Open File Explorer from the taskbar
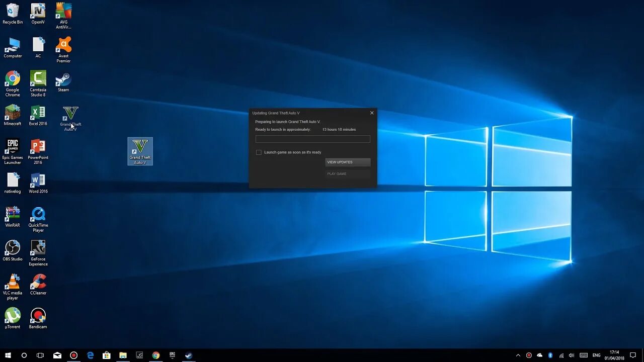Screen dimensions: 644x362 123,355
